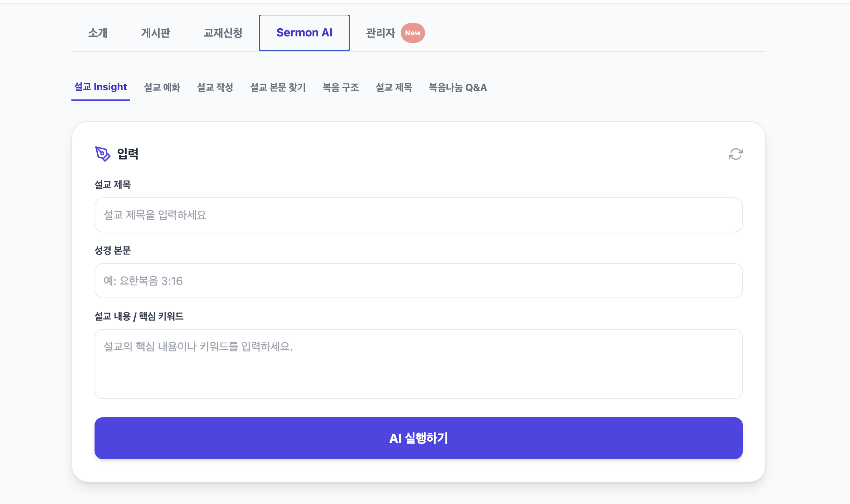Switch to the 교재신청 tab
Viewport: 850px width, 504px height.
(223, 33)
